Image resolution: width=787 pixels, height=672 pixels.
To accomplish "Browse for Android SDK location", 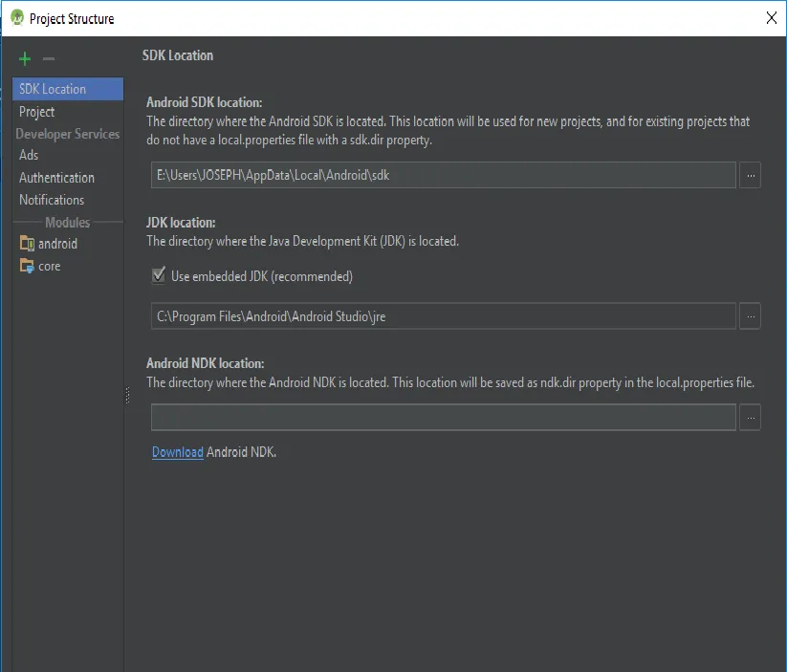I will [750, 176].
